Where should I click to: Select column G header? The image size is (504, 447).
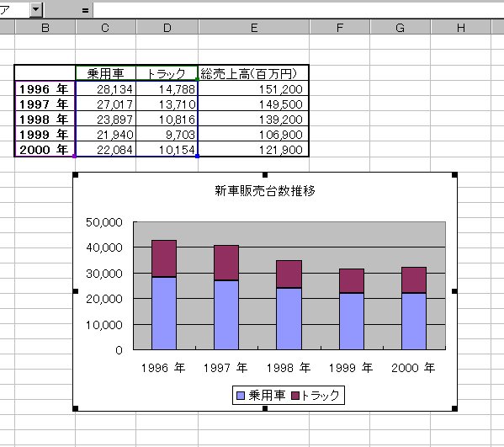click(x=400, y=28)
